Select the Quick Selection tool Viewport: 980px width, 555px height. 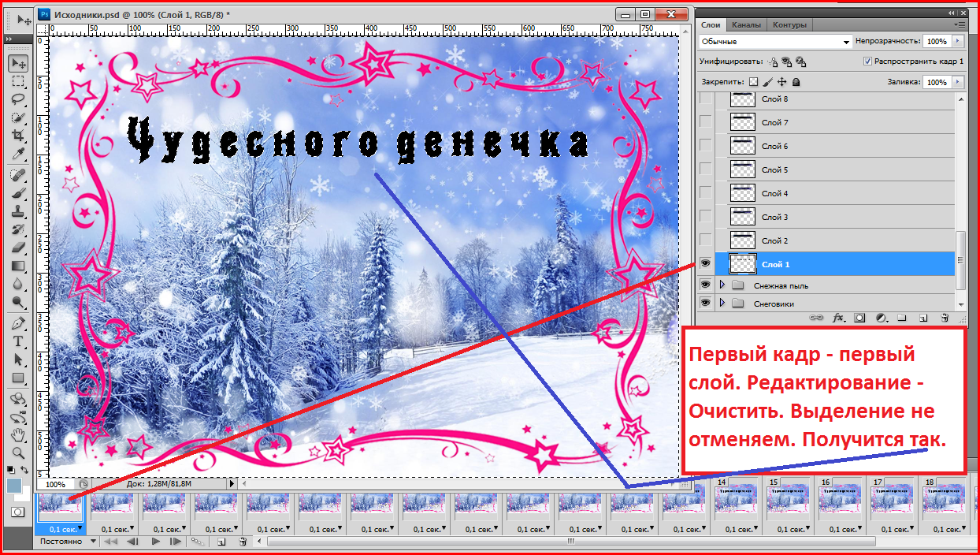pyautogui.click(x=17, y=117)
